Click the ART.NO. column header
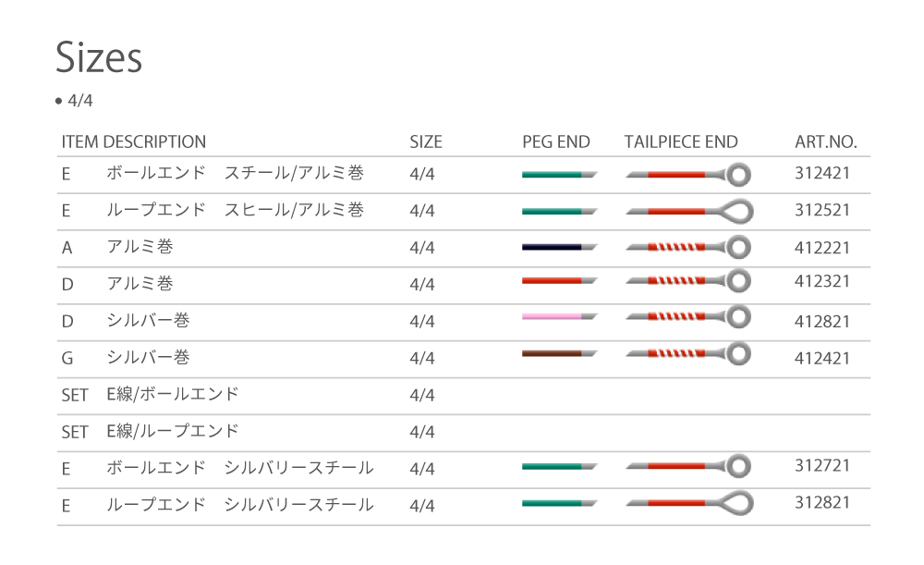The image size is (924, 565). point(825,142)
